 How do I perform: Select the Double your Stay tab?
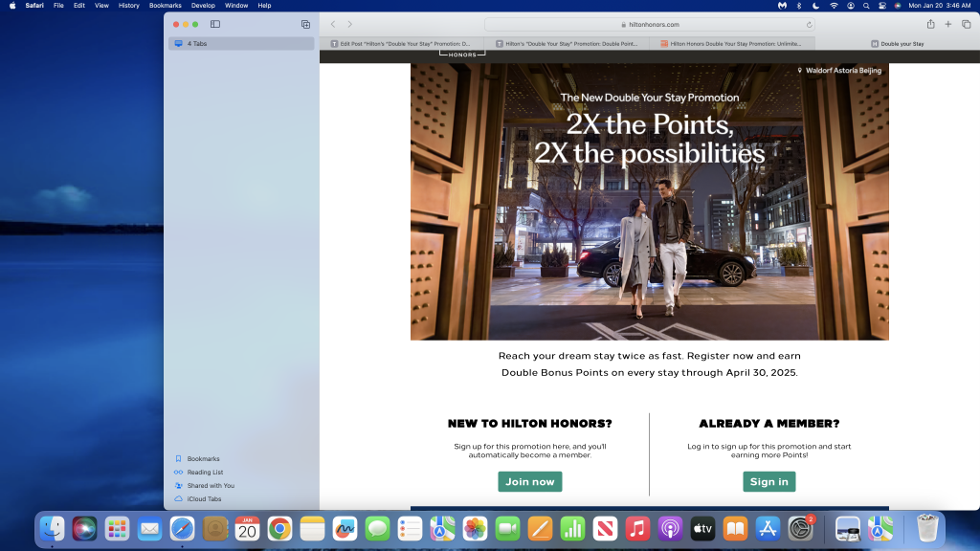[x=898, y=44]
